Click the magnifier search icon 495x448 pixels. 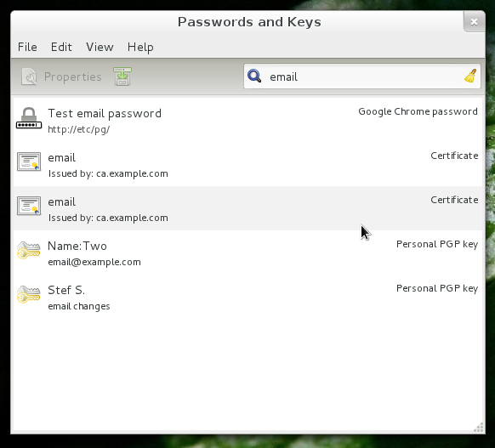click(254, 76)
